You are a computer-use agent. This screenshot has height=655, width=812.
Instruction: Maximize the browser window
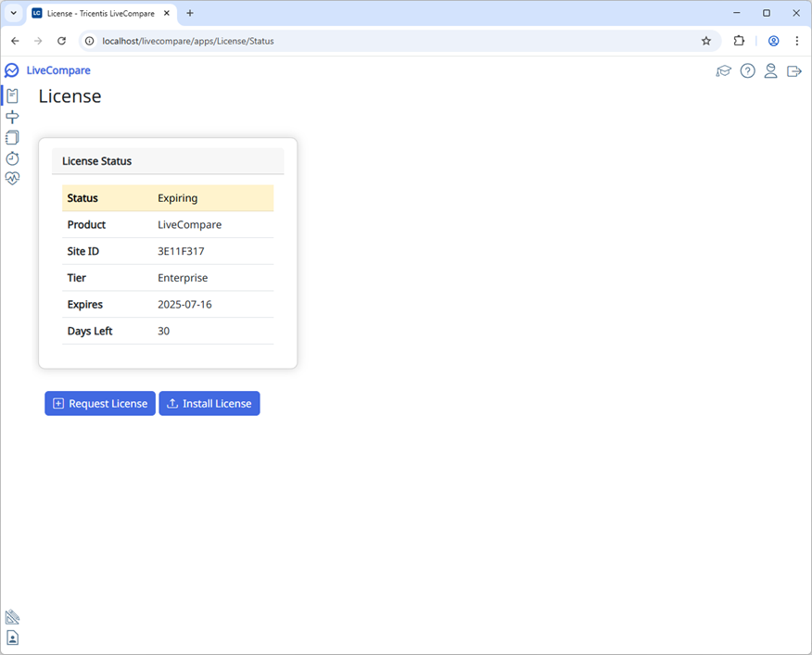pyautogui.click(x=767, y=14)
